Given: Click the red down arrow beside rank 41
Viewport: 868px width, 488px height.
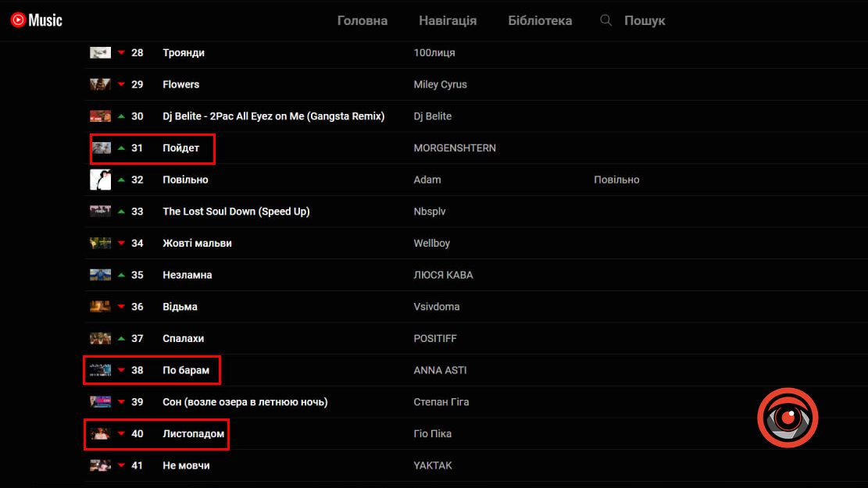Looking at the screenshot, I should coord(121,466).
